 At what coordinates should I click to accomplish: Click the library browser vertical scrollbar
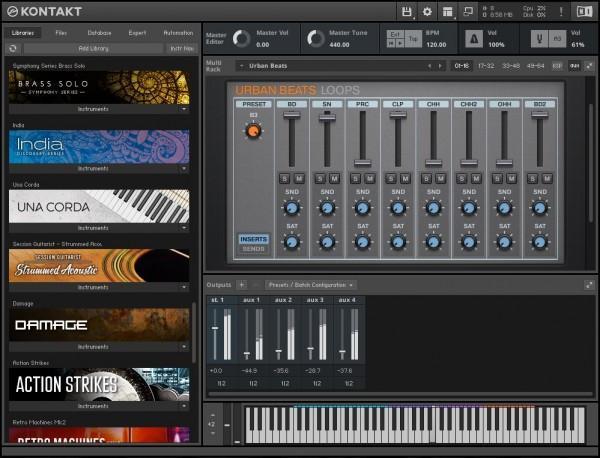point(194,332)
